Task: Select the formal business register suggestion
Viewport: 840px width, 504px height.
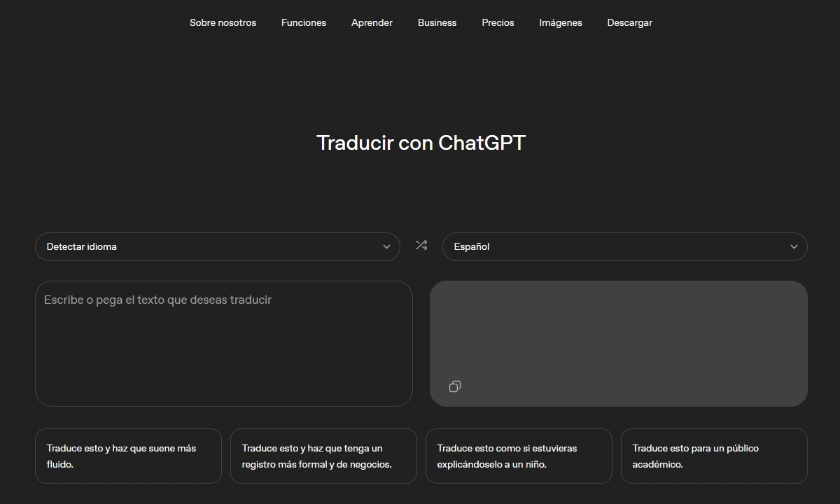Action: (x=323, y=456)
